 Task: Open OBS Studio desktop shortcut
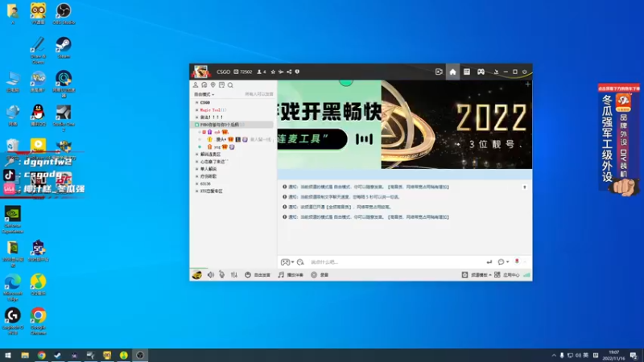pos(64,14)
